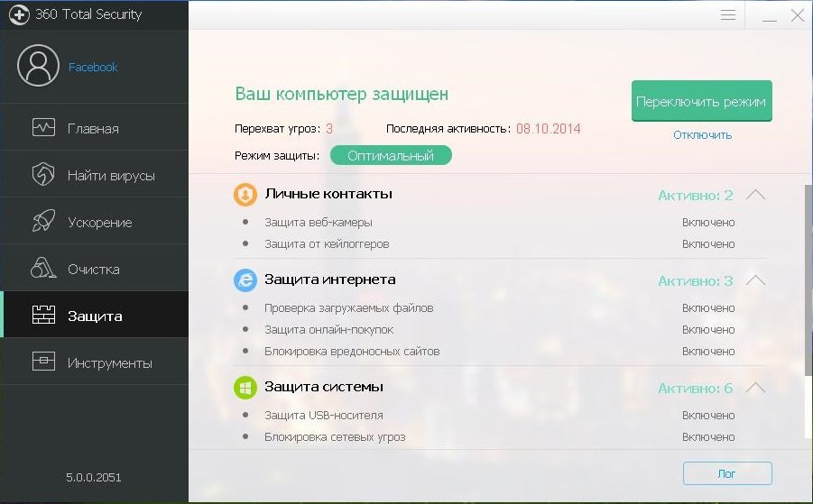Click the orange Личные контакты icon

pos(245,195)
